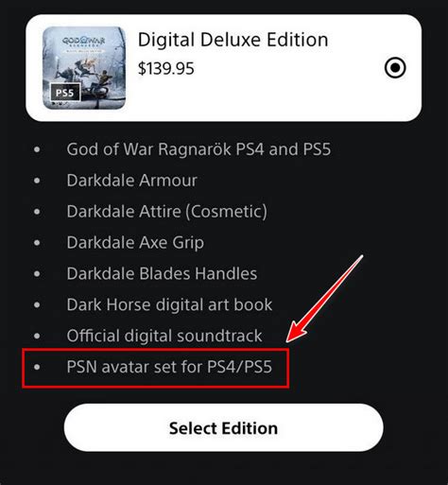This screenshot has width=448, height=485.
Task: Click the PS5 badge on cover art
Action: click(65, 93)
